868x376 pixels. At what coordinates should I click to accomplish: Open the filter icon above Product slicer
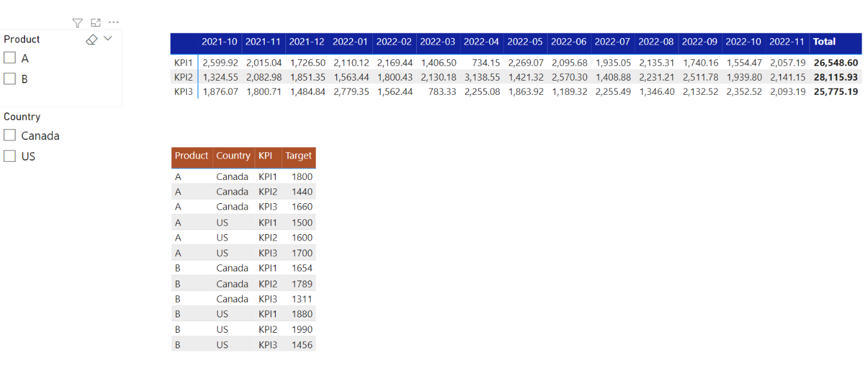coord(77,23)
